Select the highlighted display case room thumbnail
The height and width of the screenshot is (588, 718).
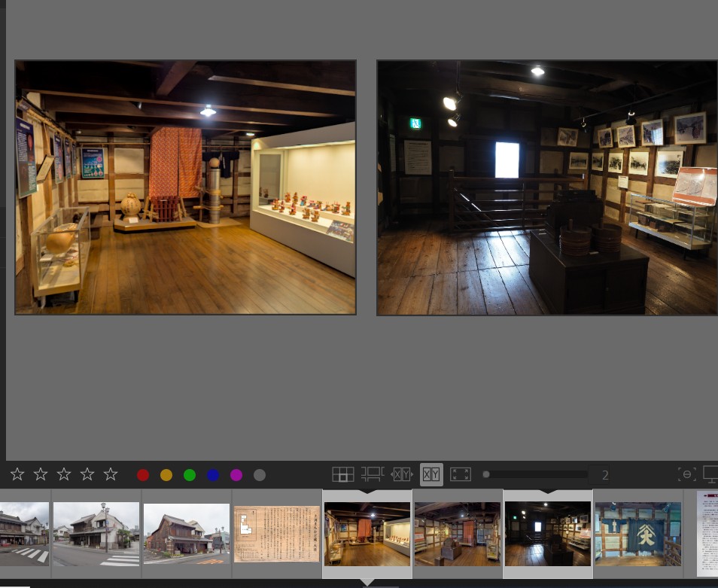367,534
